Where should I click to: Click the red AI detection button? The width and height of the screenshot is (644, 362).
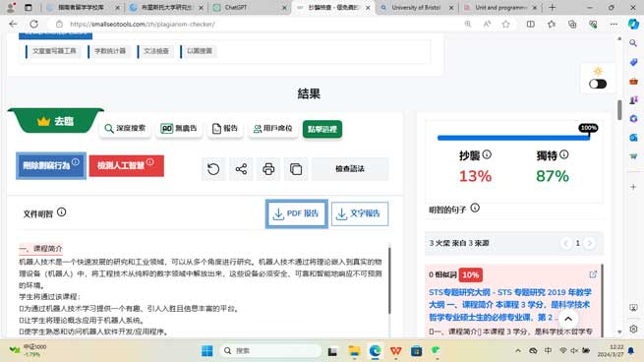pos(127,165)
